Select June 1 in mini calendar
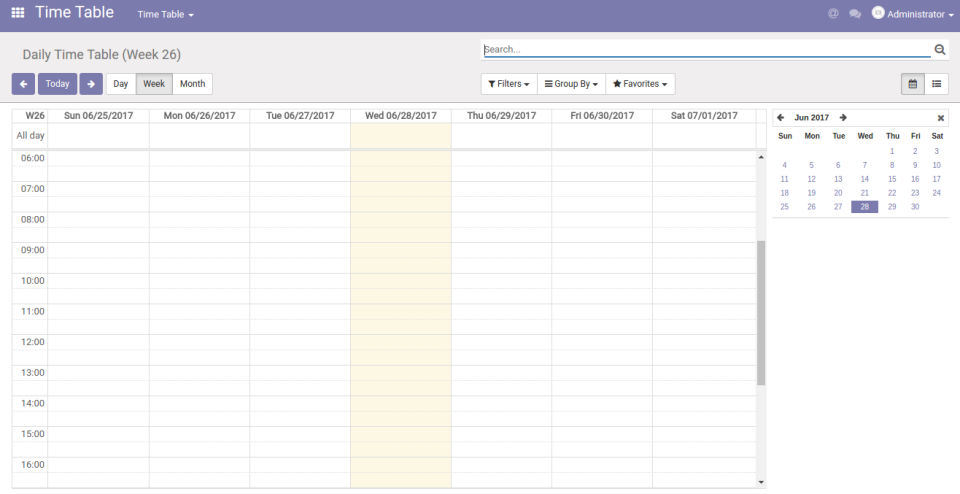Image resolution: width=960 pixels, height=494 pixels. tap(892, 151)
